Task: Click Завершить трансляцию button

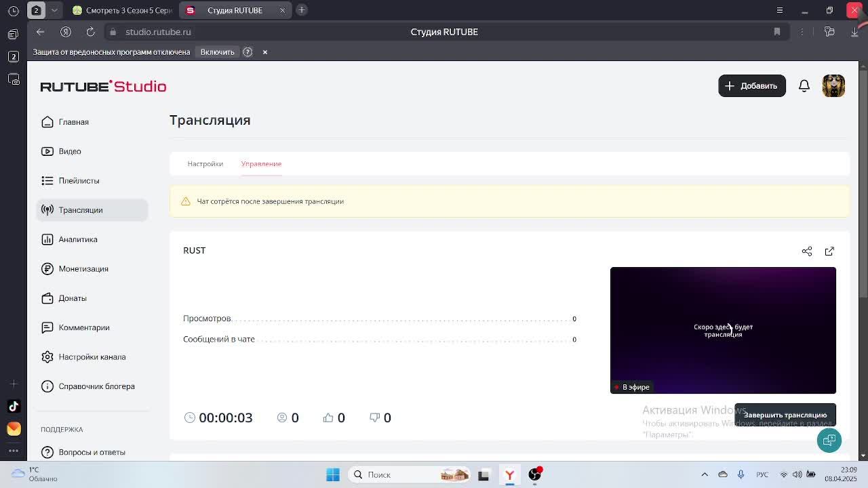Action: [x=785, y=415]
